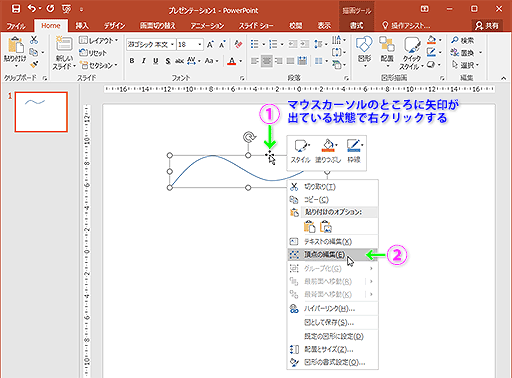Choose 頂点の編集(E) from the context menu
The width and height of the screenshot is (512, 378).
coord(332,255)
